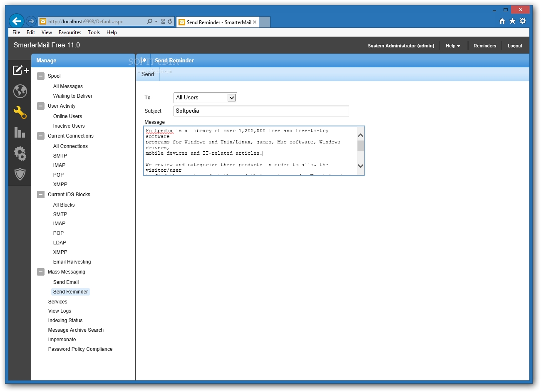Select SMTP under Current Connections
Image resolution: width=541 pixels, height=392 pixels.
pos(60,156)
